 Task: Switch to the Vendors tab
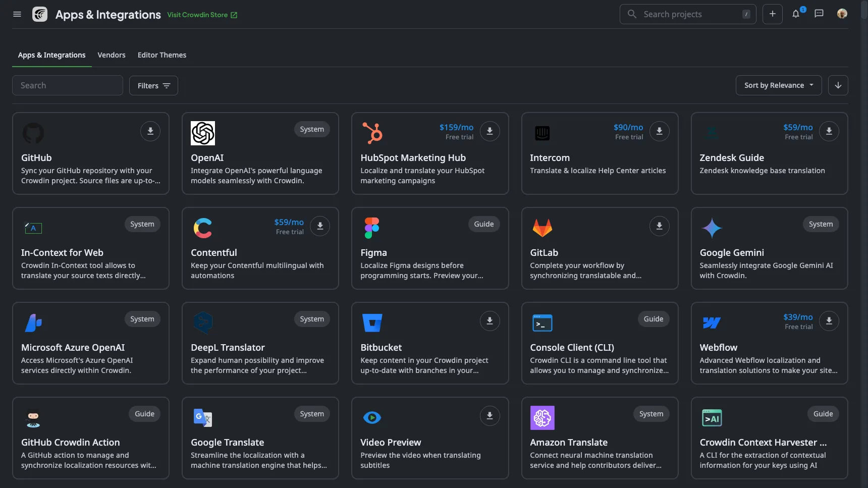pyautogui.click(x=112, y=55)
